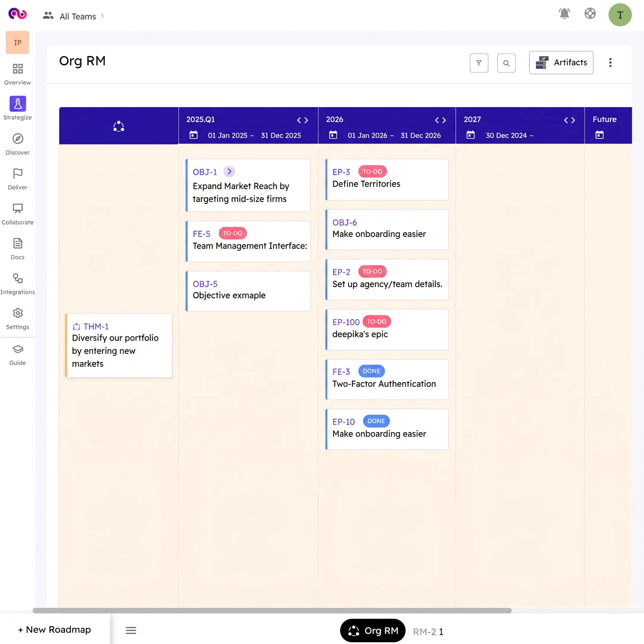Move the 2026 column left
The image size is (644, 644).
437,120
